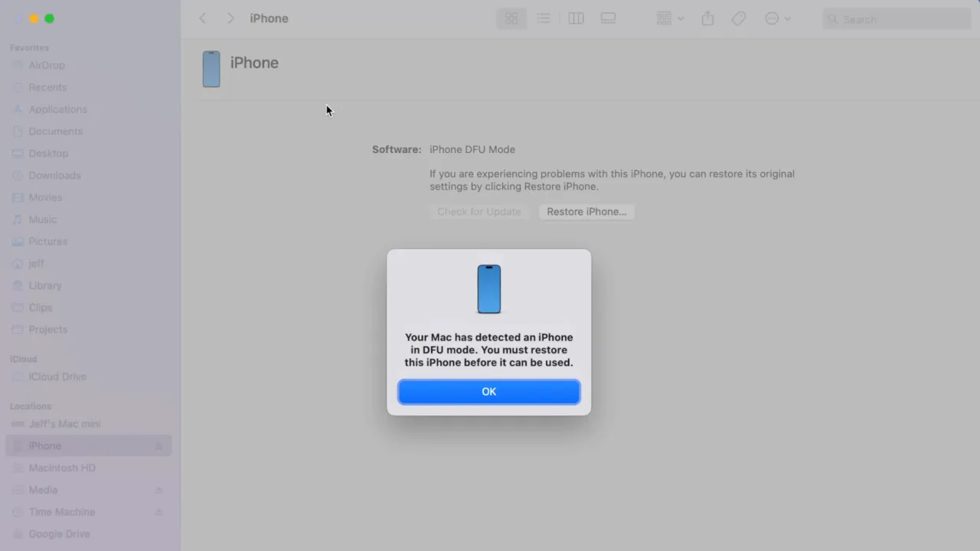Screen dimensions: 980x551
Task: Open the More actions ellipsis menu
Action: (777, 18)
